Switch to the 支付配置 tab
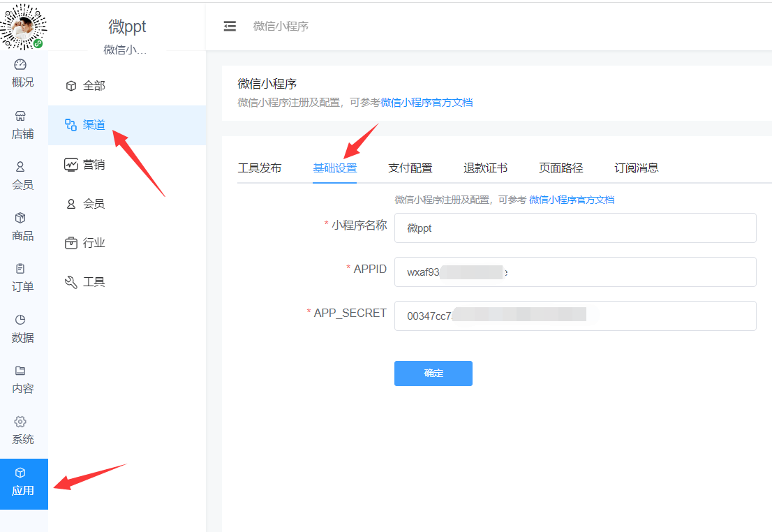This screenshot has width=772, height=532. [410, 168]
